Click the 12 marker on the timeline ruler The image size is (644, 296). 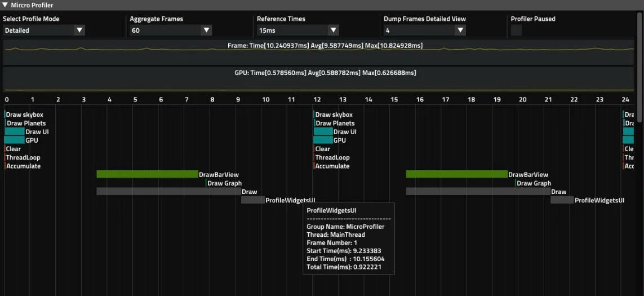pos(317,99)
